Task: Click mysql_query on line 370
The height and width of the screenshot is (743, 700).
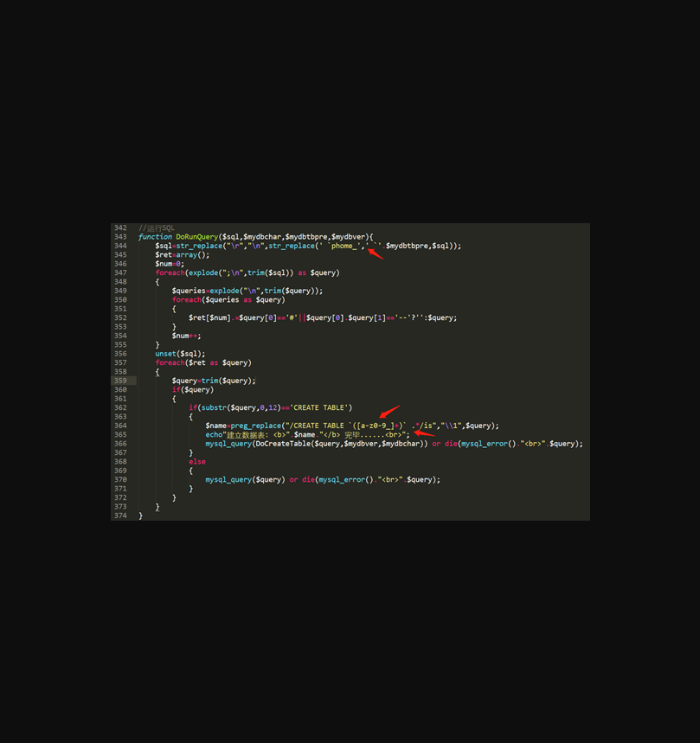Action: pos(228,479)
